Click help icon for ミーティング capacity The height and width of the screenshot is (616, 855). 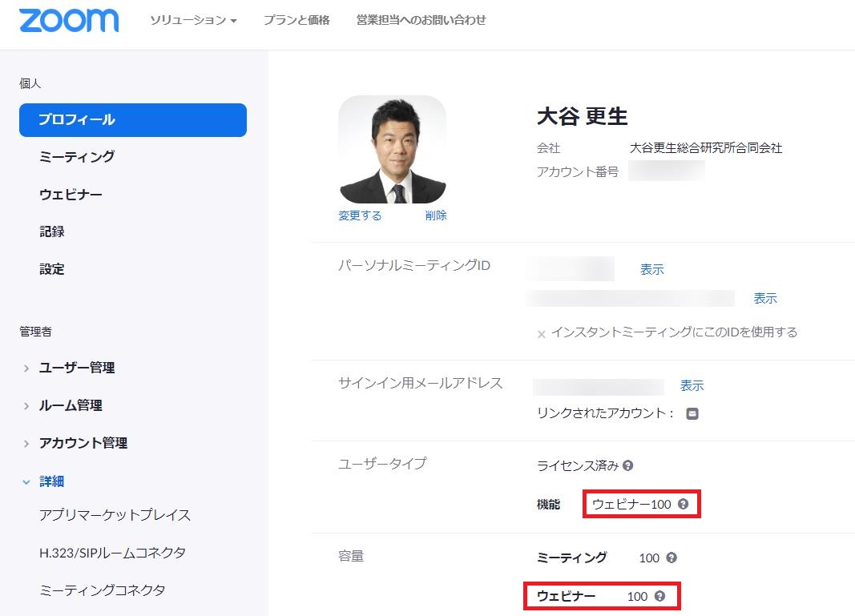671,558
